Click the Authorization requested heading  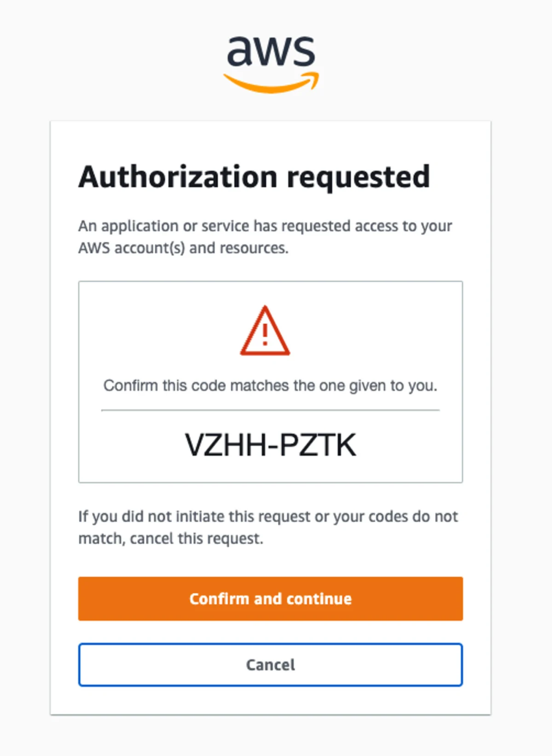click(x=254, y=176)
